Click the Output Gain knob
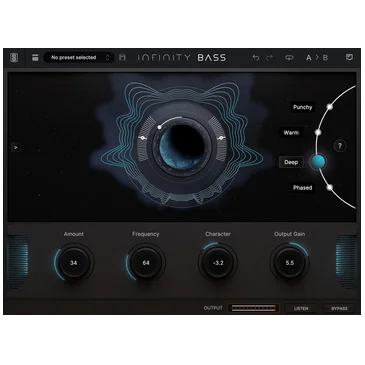This screenshot has height=365, width=365. [290, 263]
